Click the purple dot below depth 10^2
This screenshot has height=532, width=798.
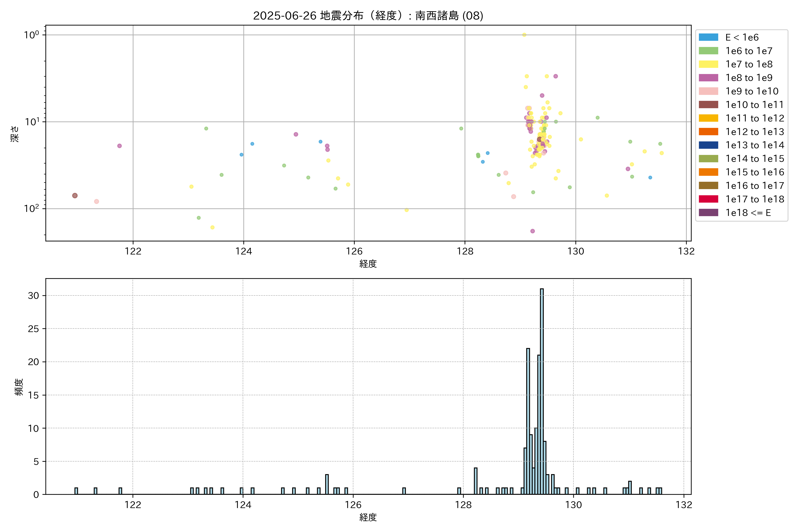pos(533,231)
